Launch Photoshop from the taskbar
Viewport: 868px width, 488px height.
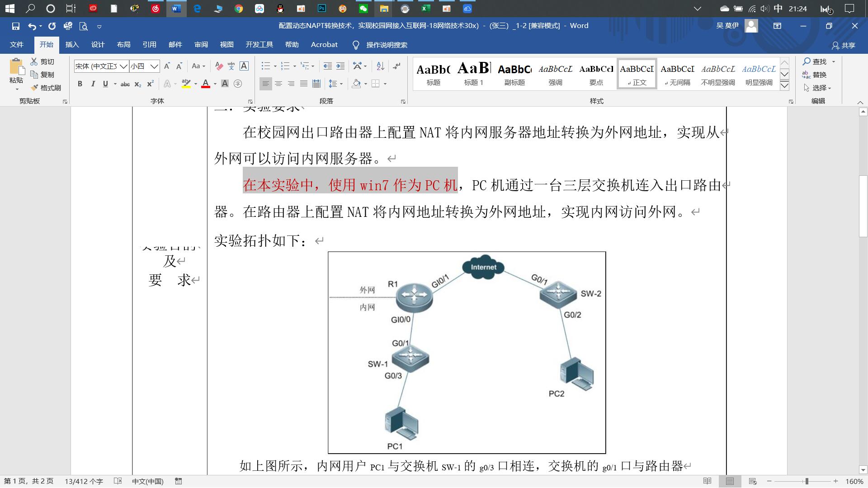pos(321,8)
